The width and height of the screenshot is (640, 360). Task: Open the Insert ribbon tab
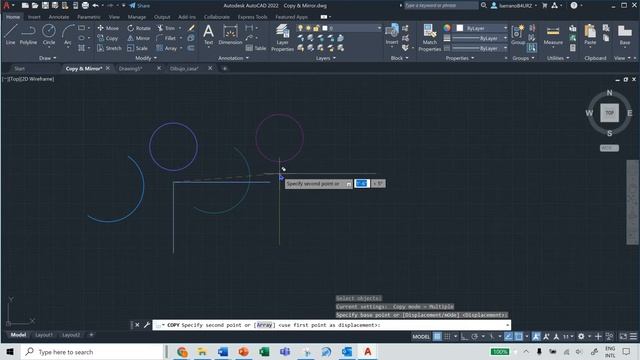coord(34,17)
